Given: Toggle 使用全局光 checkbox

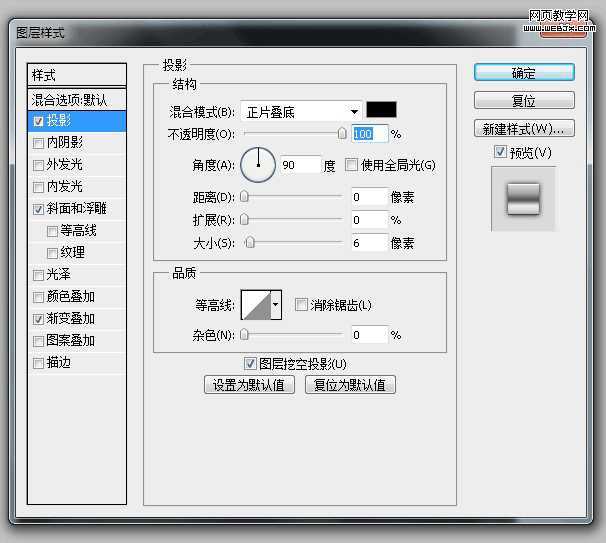Looking at the screenshot, I should tap(351, 165).
